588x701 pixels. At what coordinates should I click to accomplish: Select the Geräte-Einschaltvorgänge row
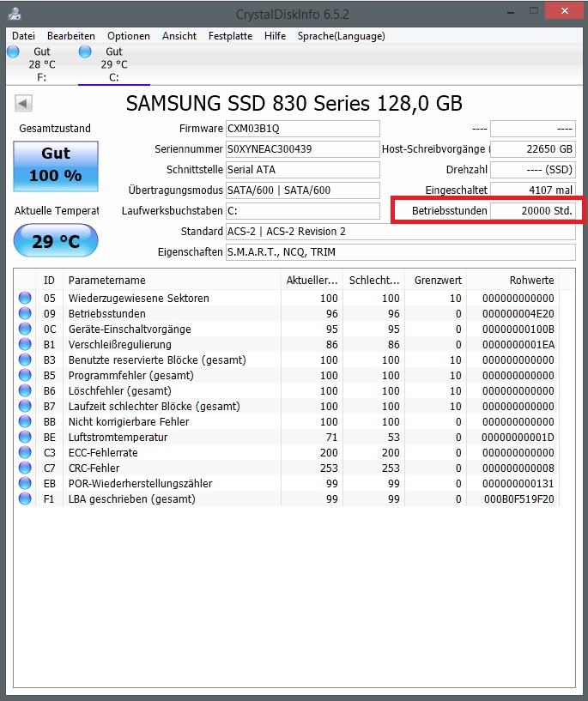pos(286,329)
